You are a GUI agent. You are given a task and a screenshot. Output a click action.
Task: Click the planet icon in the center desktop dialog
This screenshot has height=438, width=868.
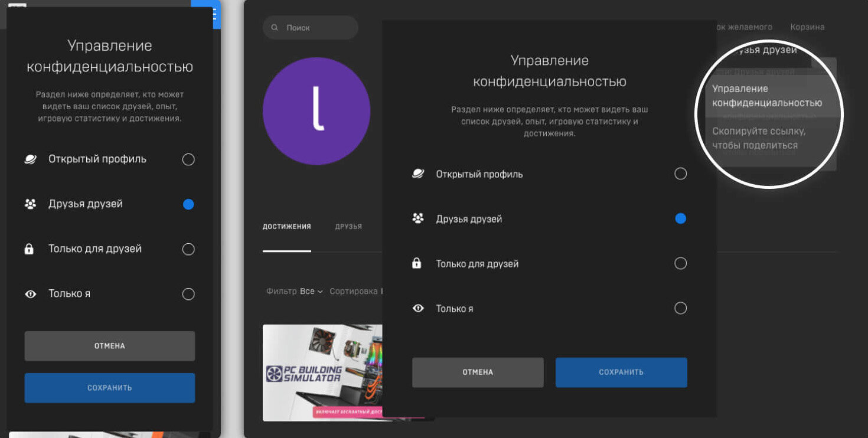click(418, 174)
